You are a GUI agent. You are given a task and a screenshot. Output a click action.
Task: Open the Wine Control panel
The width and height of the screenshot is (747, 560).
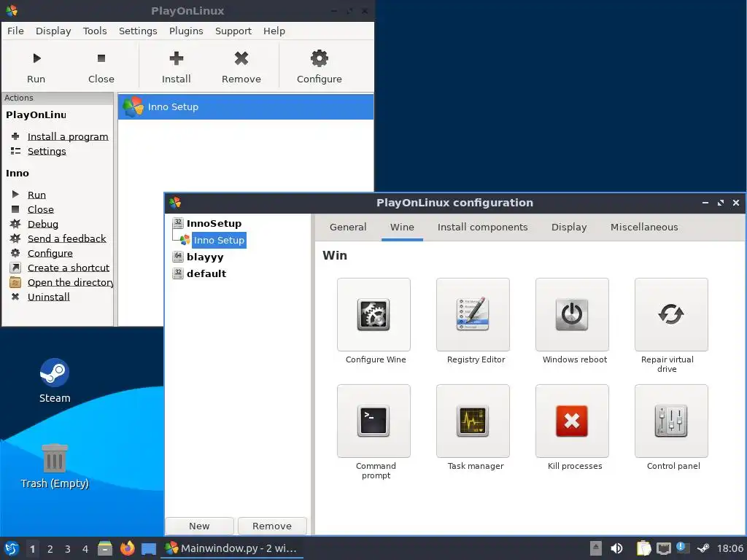click(671, 421)
